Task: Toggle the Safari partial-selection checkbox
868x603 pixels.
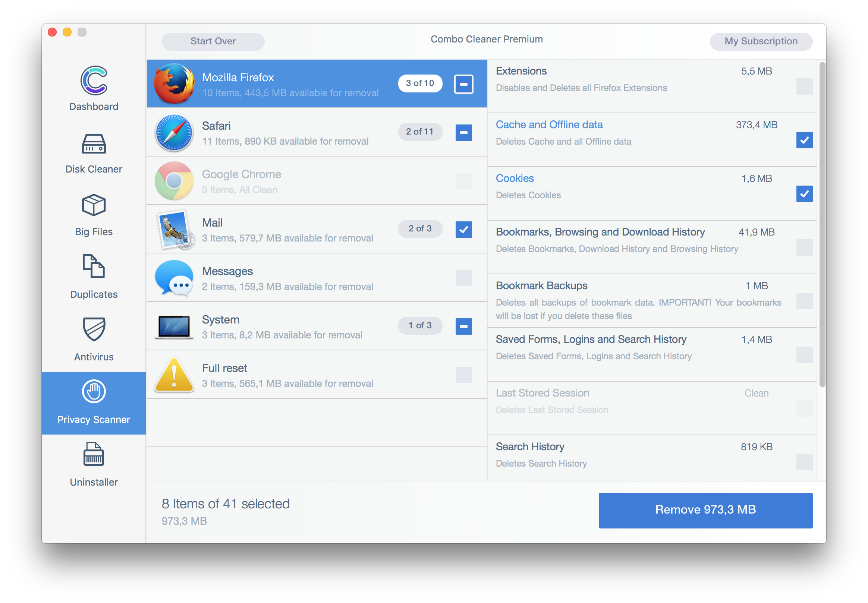Action: pyautogui.click(x=464, y=132)
